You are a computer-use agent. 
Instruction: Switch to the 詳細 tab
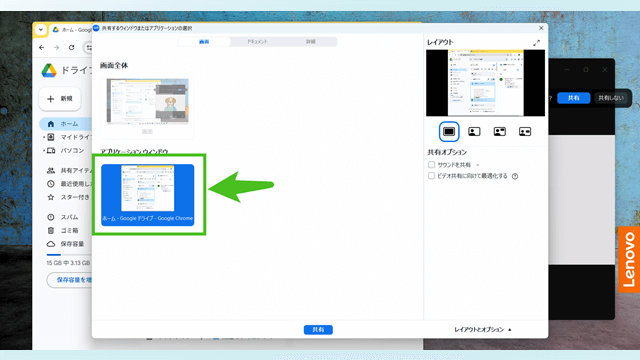click(x=311, y=42)
